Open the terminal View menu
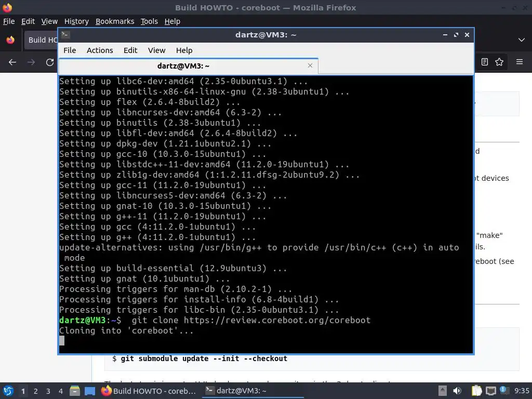The image size is (532, 399). coord(156,50)
